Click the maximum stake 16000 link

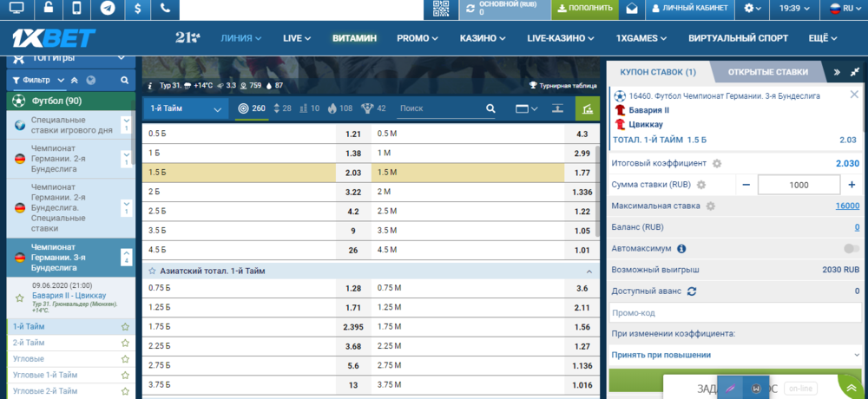coord(847,206)
